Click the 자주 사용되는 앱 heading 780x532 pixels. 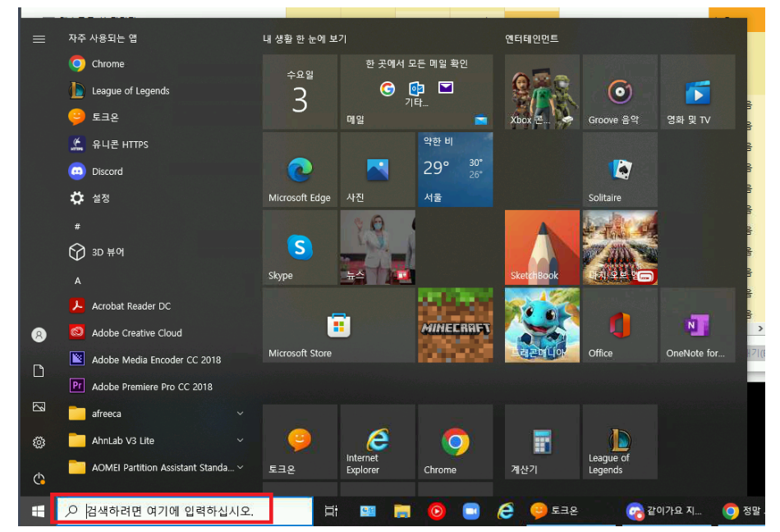click(103, 39)
